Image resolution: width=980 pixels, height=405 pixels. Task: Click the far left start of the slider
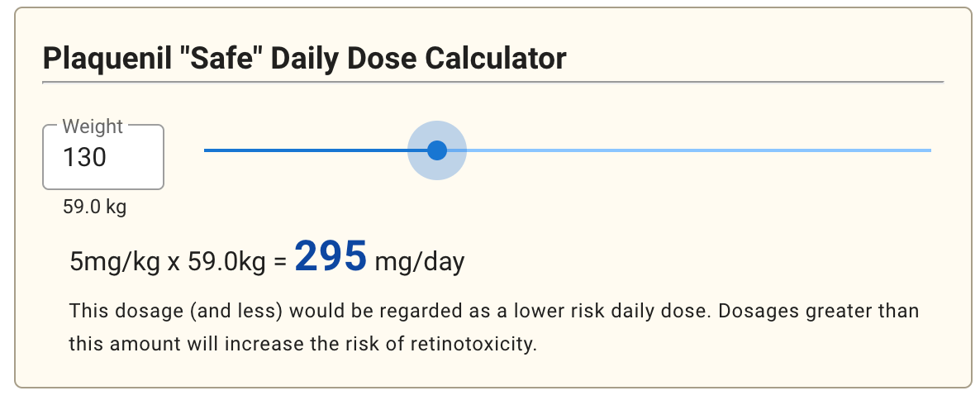pos(206,150)
